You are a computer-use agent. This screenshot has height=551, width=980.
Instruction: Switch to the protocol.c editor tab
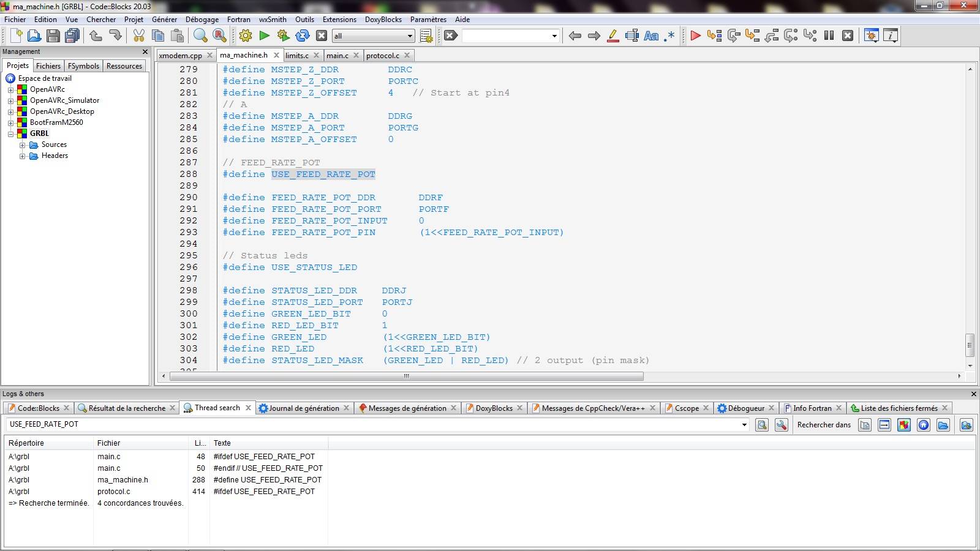click(x=382, y=56)
